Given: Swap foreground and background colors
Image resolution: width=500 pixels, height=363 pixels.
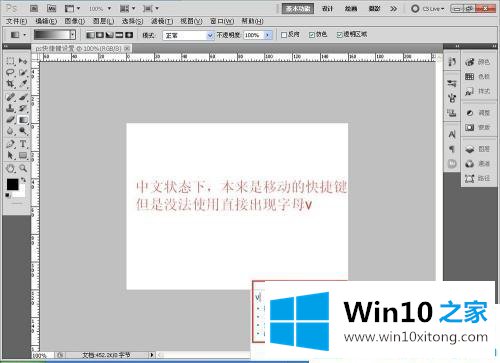Looking at the screenshot, I should (x=23, y=180).
